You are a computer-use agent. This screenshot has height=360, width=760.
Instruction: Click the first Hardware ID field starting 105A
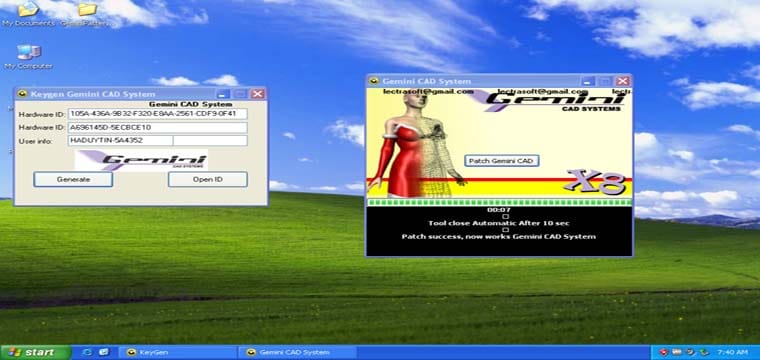[x=158, y=113]
